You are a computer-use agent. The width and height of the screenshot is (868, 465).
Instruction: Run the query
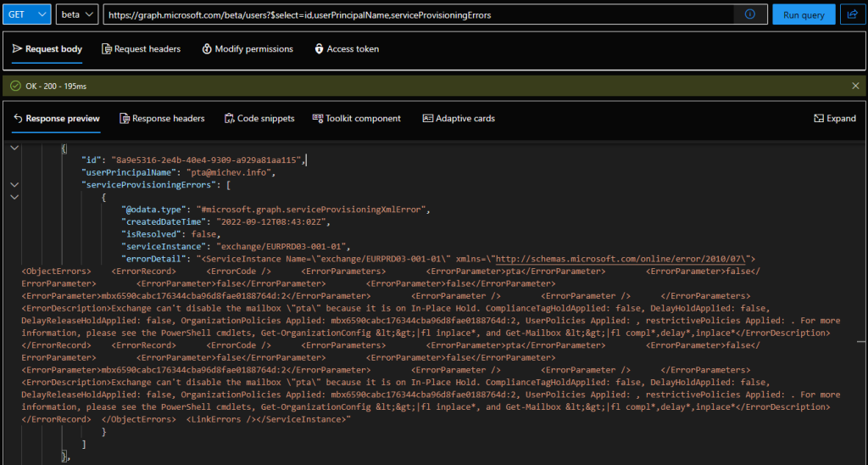(804, 15)
